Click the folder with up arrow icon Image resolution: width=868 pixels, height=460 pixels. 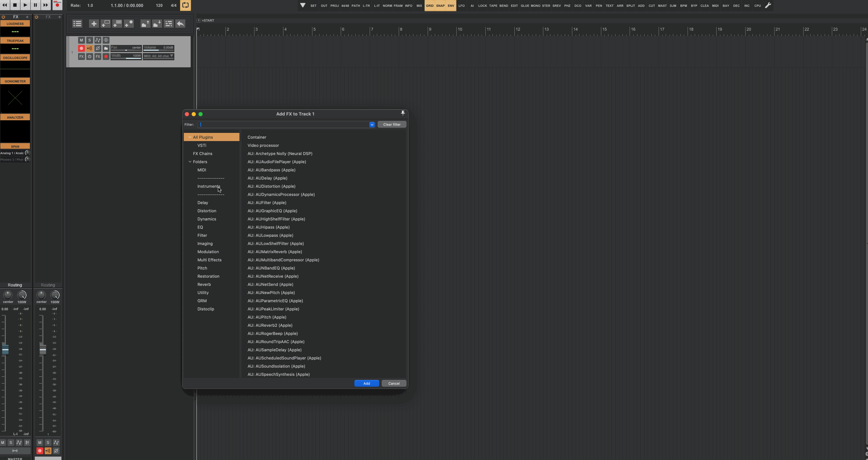(x=145, y=24)
